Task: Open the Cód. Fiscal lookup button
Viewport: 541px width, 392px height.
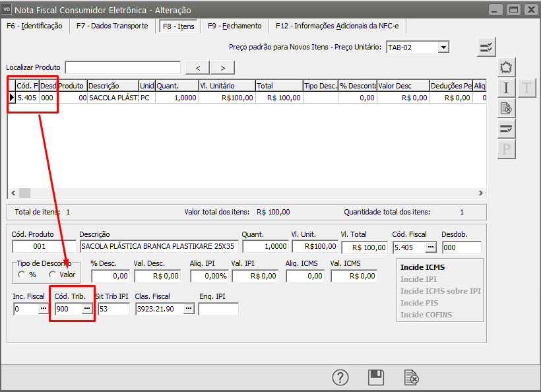Action: [431, 247]
